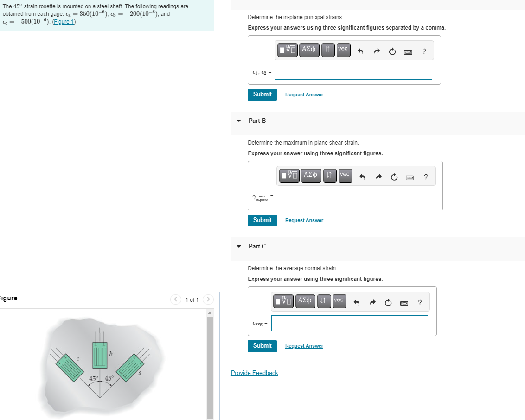This screenshot has width=525, height=420.
Task: Undo the last edit in Part A equation editor
Action: 361,51
